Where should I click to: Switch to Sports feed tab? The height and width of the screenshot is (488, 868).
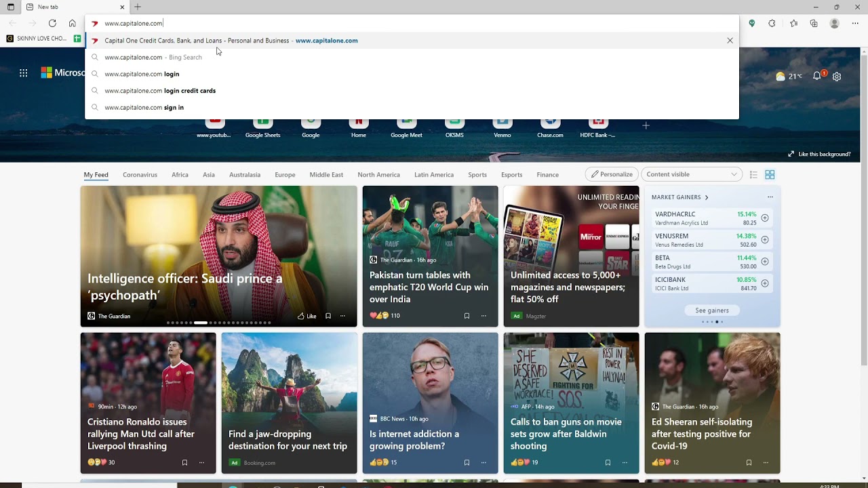pyautogui.click(x=477, y=175)
